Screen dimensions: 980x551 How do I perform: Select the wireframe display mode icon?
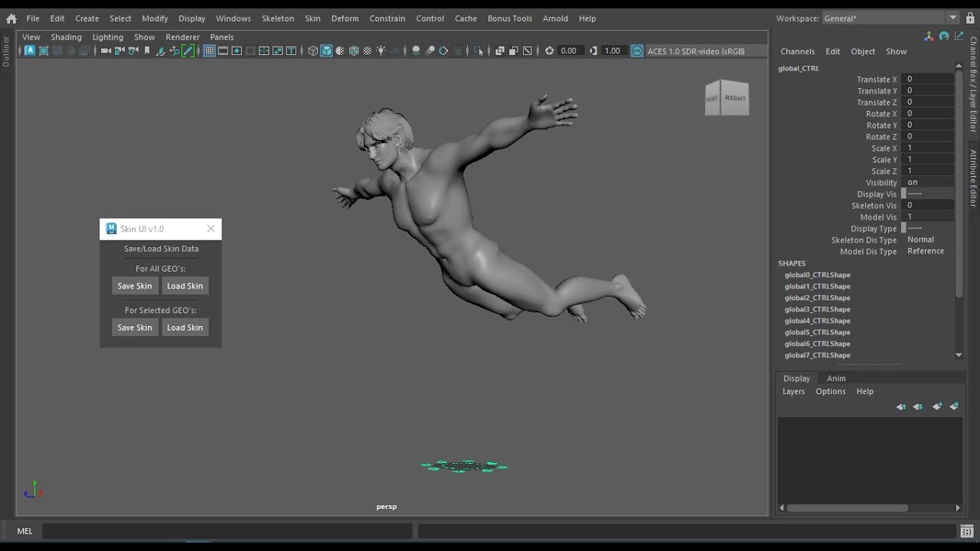click(x=313, y=51)
